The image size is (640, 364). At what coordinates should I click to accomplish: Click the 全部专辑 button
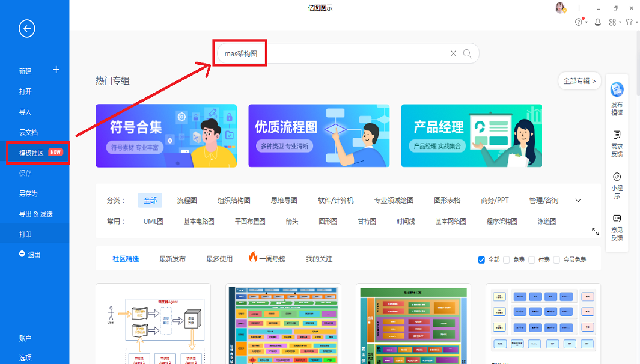579,81
